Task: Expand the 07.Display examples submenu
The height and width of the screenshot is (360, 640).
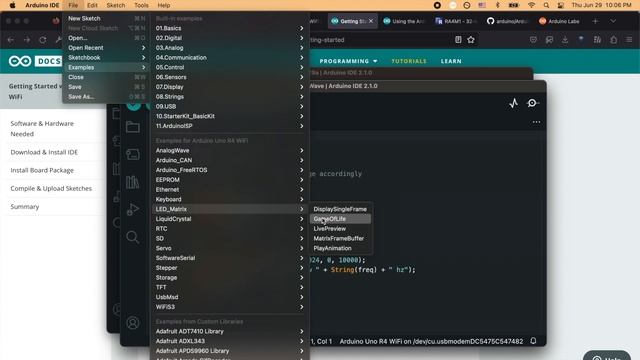Action: coord(229,87)
